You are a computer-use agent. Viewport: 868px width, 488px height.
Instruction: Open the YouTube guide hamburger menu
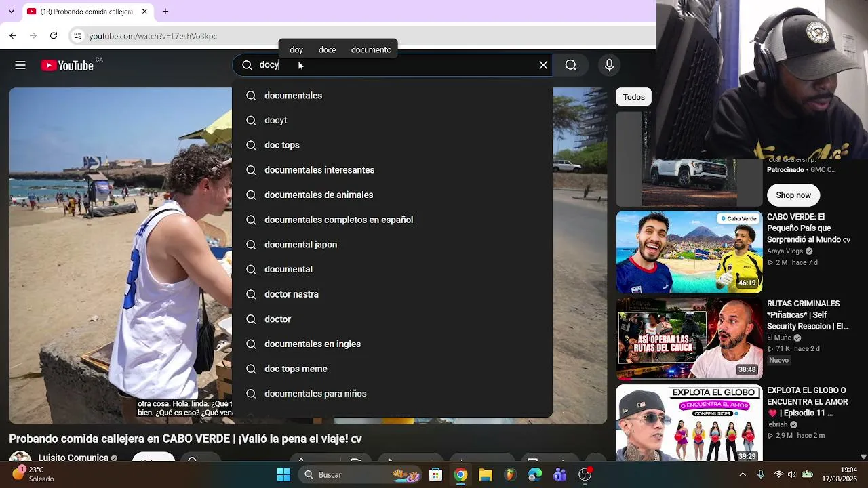pyautogui.click(x=20, y=65)
